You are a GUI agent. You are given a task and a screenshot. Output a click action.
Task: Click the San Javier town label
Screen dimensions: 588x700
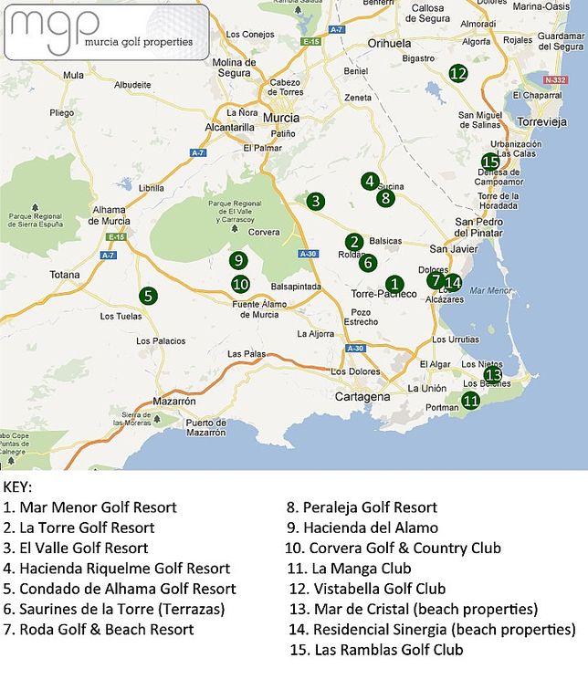pos(454,249)
